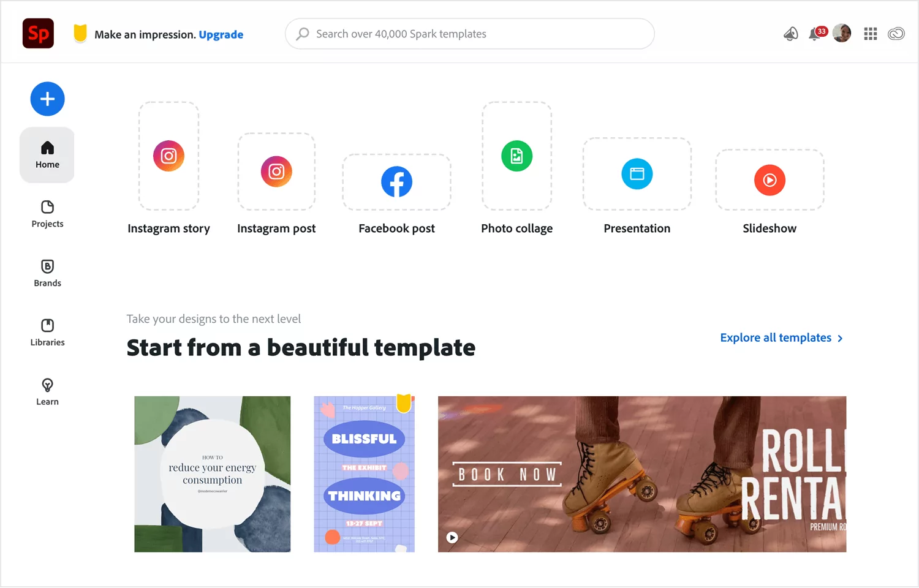Click the Creative Cloud icon
The width and height of the screenshot is (919, 588).
pos(896,34)
